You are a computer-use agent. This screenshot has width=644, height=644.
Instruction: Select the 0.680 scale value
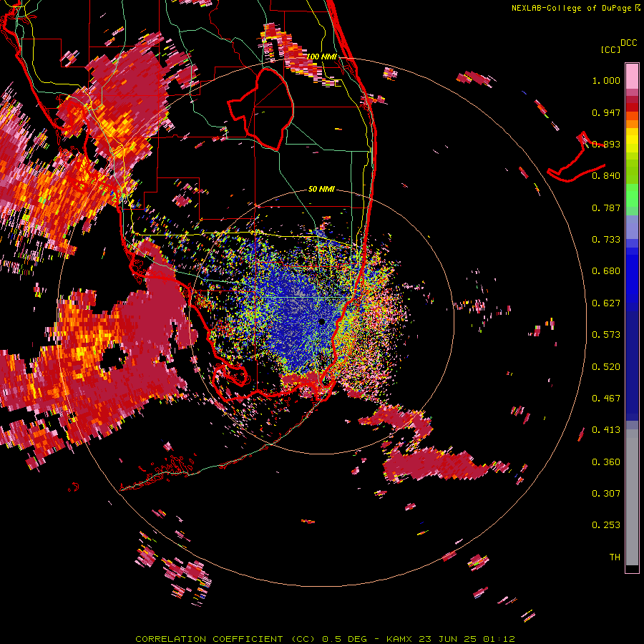tap(606, 271)
